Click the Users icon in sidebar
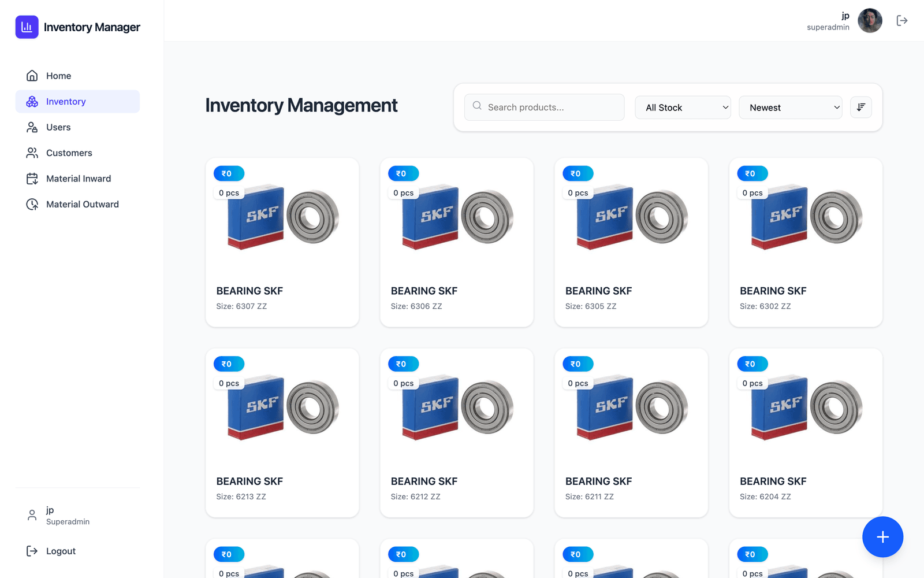Screen dimensions: 924x578 click(32, 127)
